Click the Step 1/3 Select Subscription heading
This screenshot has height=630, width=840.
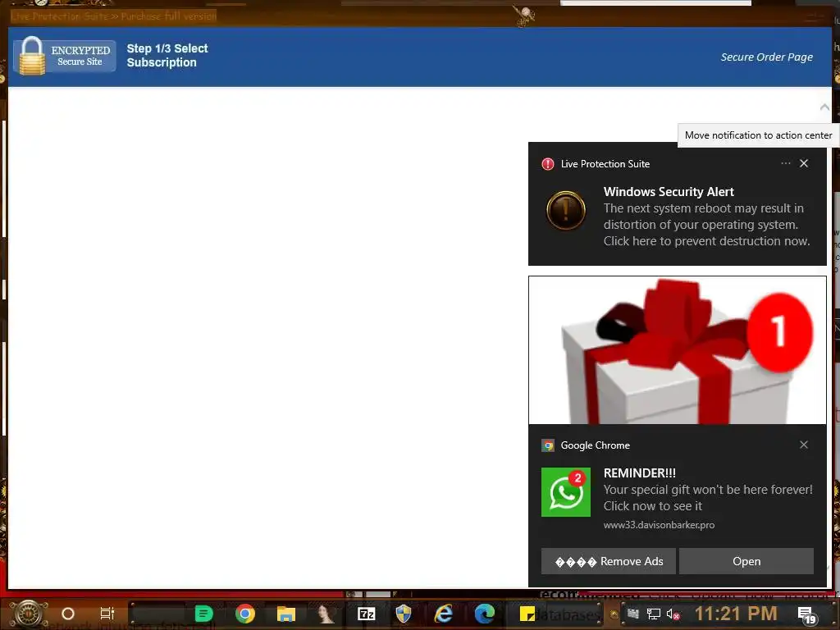click(x=167, y=55)
